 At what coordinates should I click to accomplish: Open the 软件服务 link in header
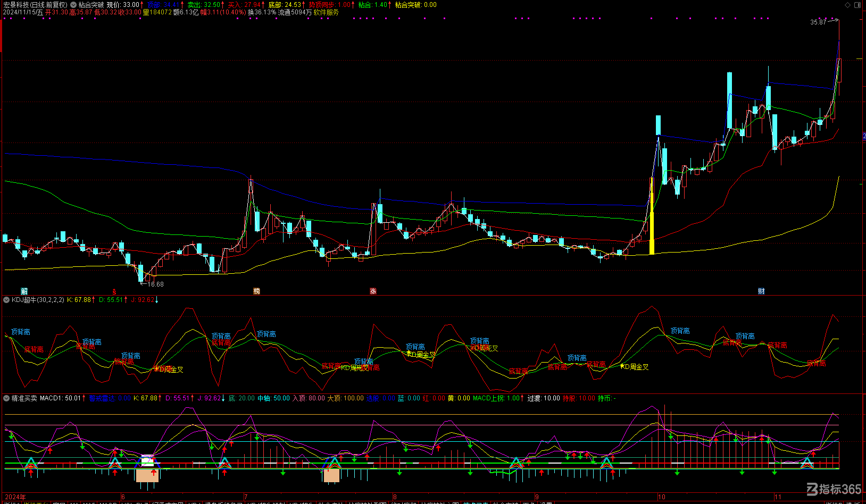pyautogui.click(x=326, y=12)
